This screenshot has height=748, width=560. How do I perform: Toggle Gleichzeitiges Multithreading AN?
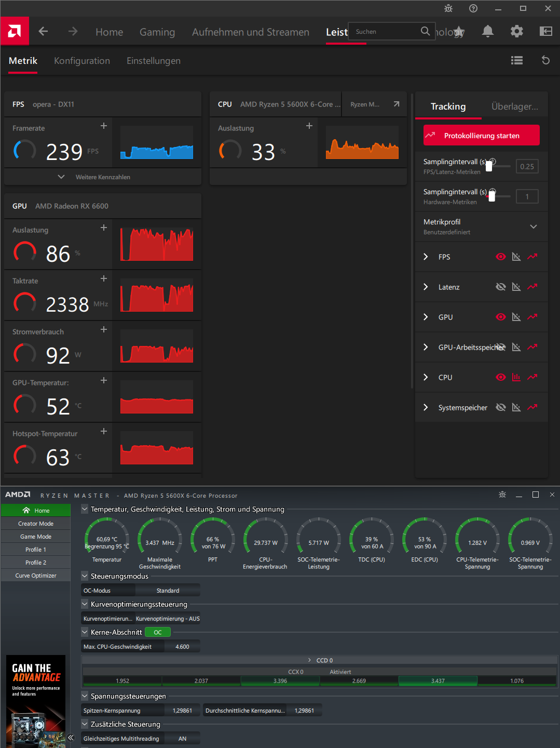pyautogui.click(x=183, y=739)
